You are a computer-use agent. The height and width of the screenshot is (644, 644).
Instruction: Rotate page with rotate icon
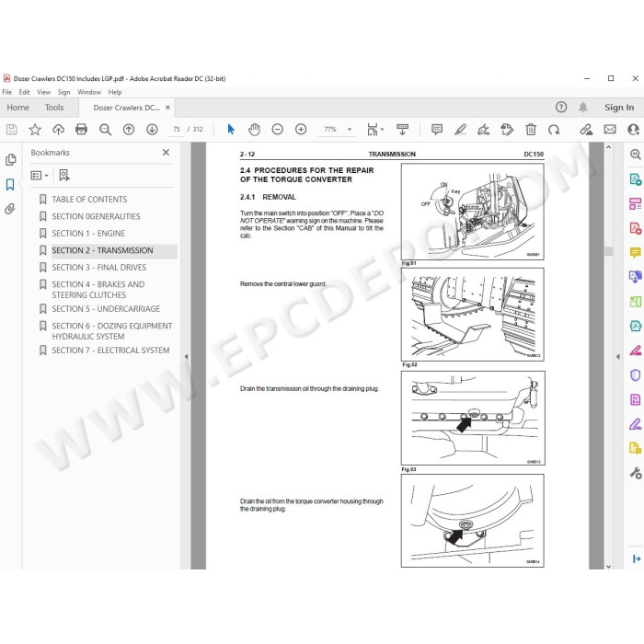click(554, 130)
